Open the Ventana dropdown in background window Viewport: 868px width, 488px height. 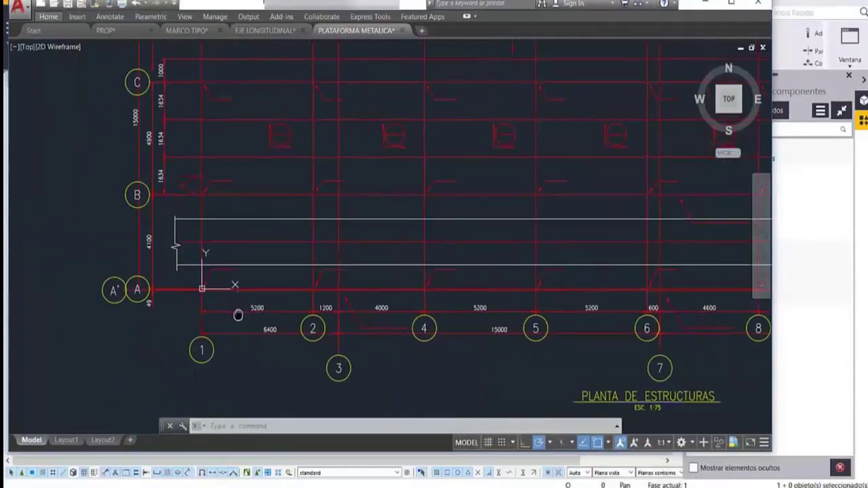tap(850, 60)
